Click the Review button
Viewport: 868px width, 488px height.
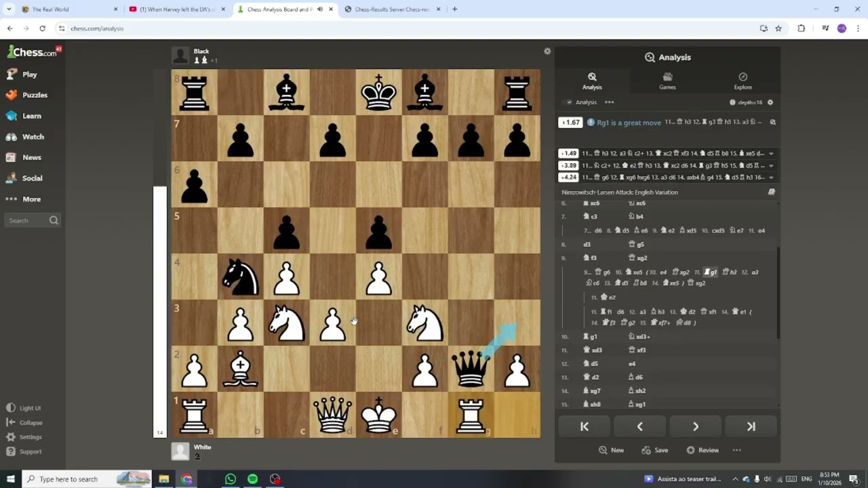702,450
